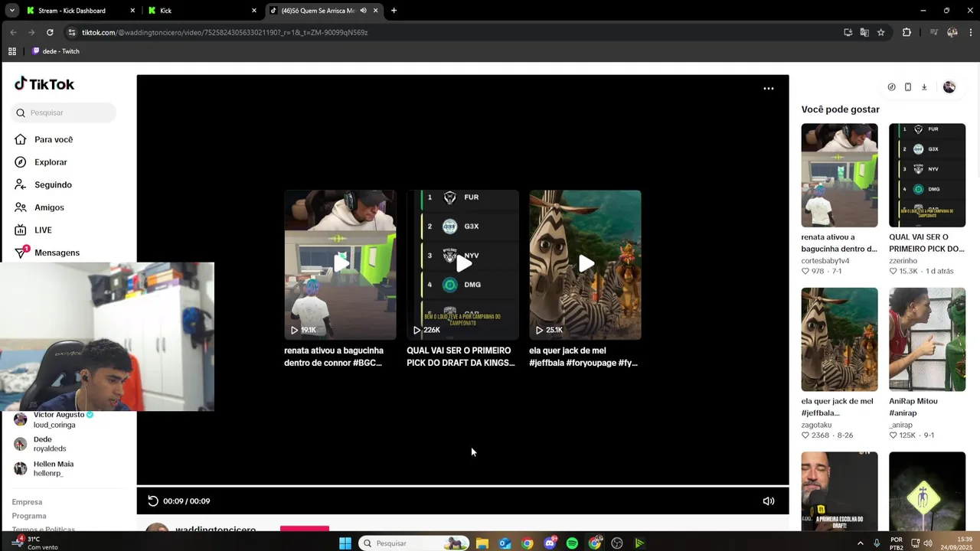
Task: Open the Chrome profile avatar
Action: pos(952,32)
